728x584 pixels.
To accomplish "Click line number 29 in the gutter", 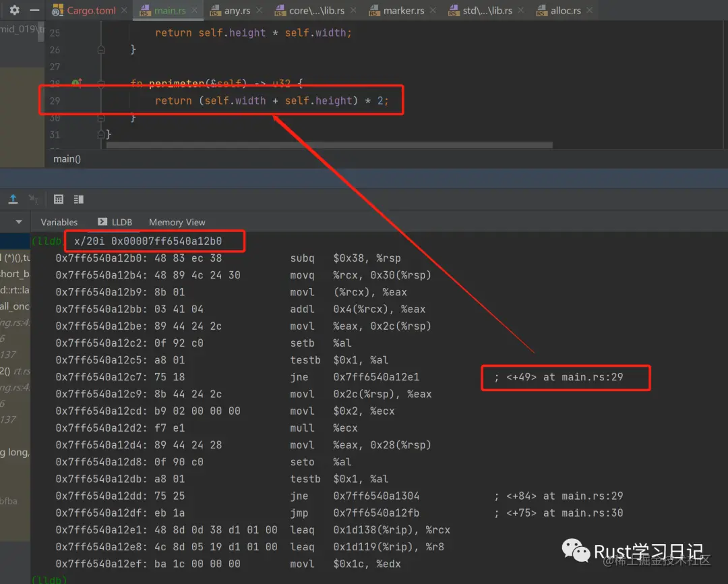I will coord(55,101).
